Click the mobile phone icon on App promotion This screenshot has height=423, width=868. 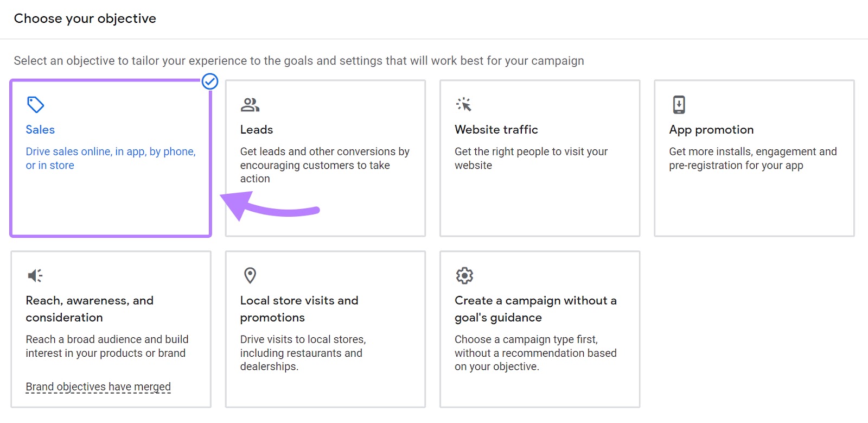tap(679, 104)
